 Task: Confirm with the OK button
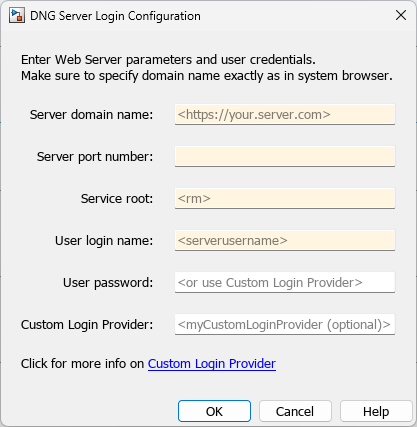(x=214, y=411)
